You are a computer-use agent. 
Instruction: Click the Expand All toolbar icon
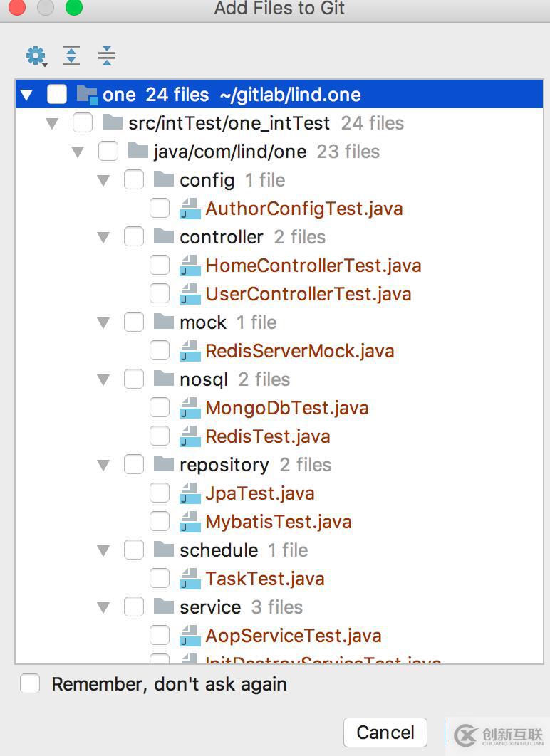(71, 56)
